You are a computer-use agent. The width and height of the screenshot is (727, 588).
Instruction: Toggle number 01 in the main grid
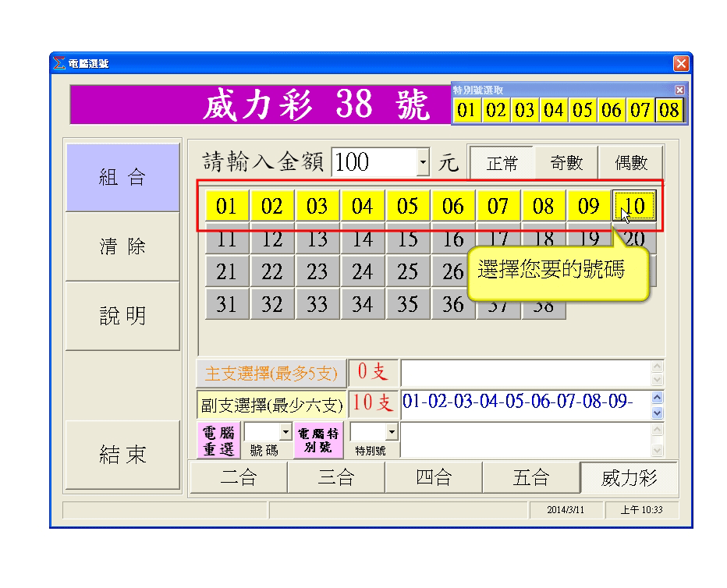tap(226, 206)
